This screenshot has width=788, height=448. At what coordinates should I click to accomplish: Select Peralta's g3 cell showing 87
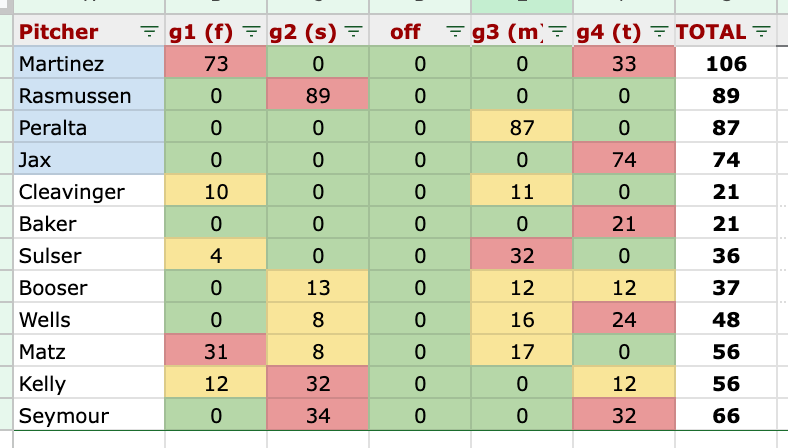[522, 127]
